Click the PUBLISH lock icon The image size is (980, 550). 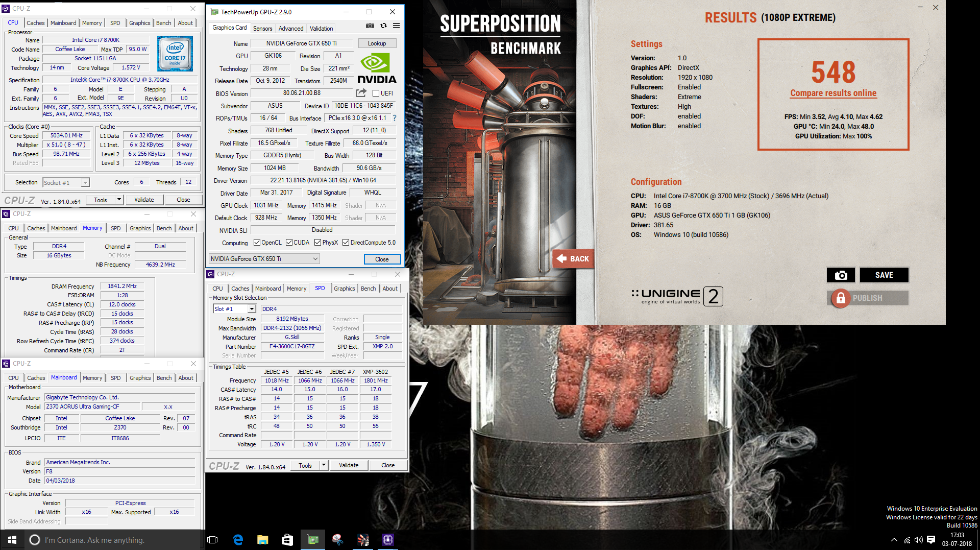tap(841, 298)
